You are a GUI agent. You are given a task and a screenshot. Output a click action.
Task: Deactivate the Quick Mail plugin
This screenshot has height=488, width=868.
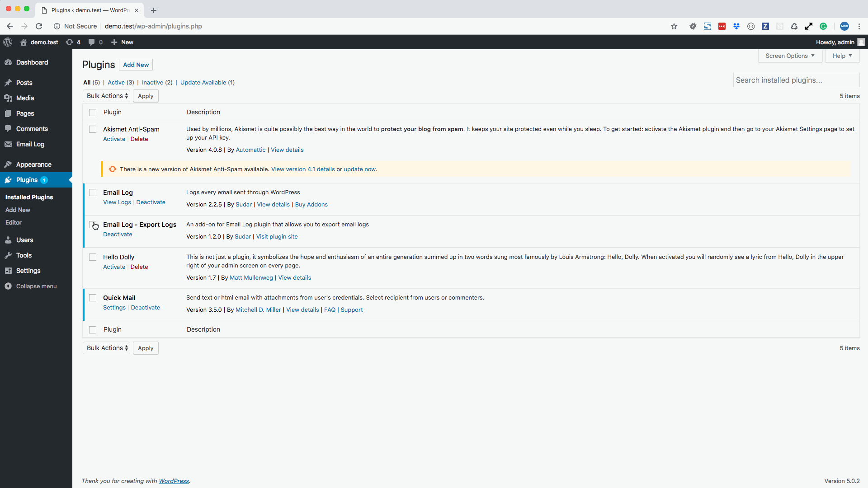[x=146, y=307]
